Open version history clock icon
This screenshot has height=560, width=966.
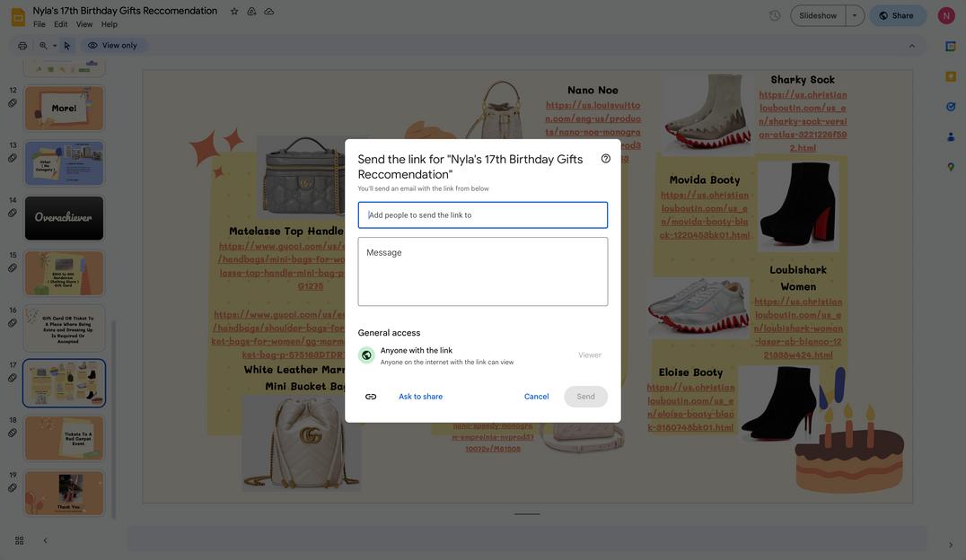775,15
